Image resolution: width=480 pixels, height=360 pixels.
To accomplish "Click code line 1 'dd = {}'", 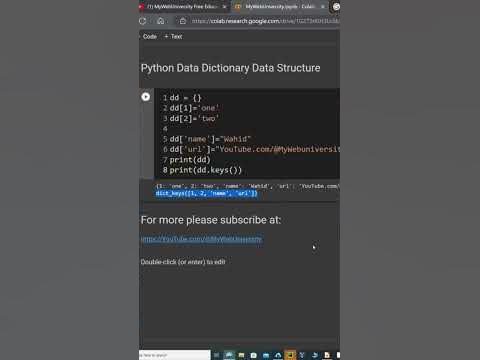I will coord(185,98).
